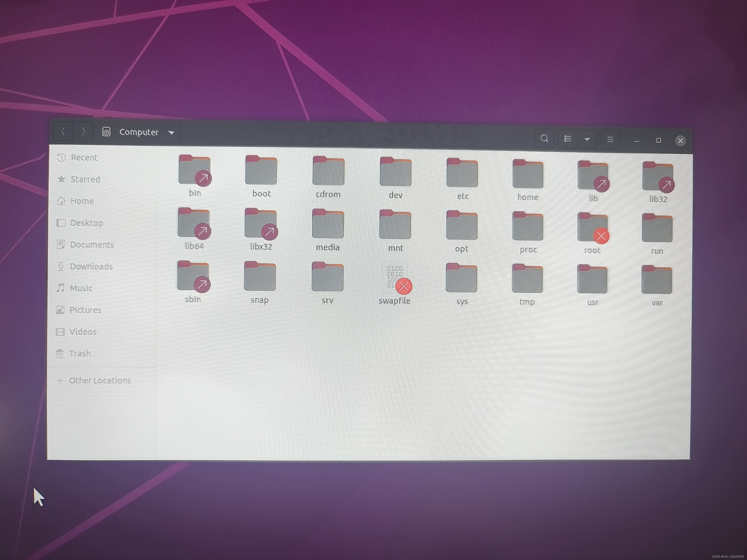Open the proc folder
The image size is (747, 560).
[527, 227]
